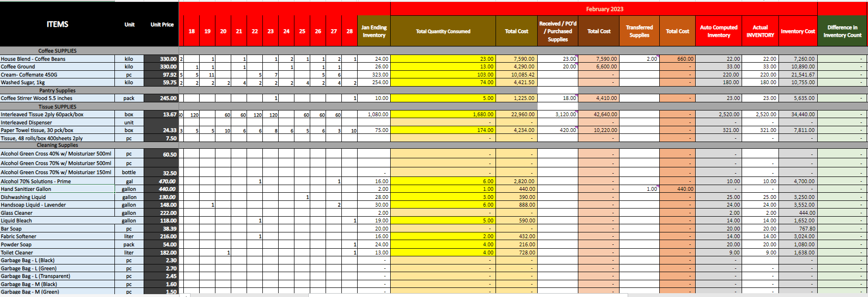
Task: Select the Hand Sanitizer Gallon cell
Action: [x=57, y=189]
